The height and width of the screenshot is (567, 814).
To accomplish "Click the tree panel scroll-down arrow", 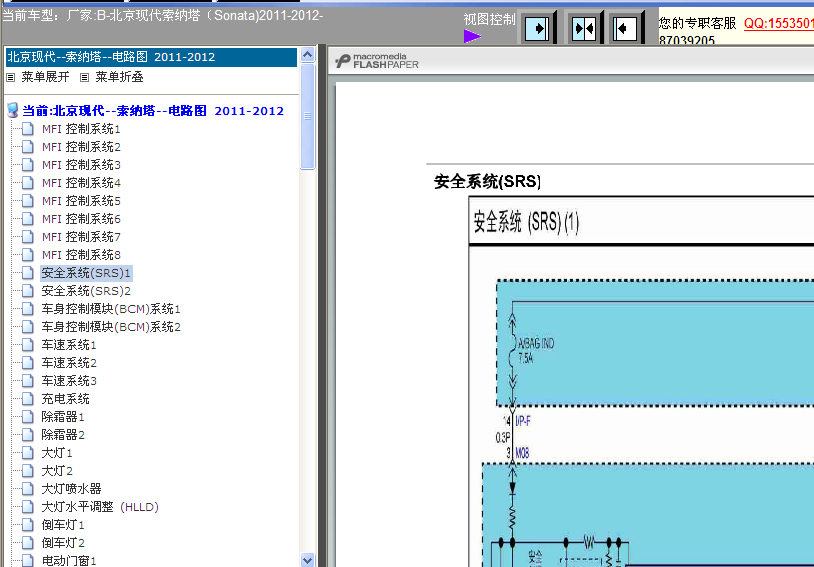I will coord(307,560).
